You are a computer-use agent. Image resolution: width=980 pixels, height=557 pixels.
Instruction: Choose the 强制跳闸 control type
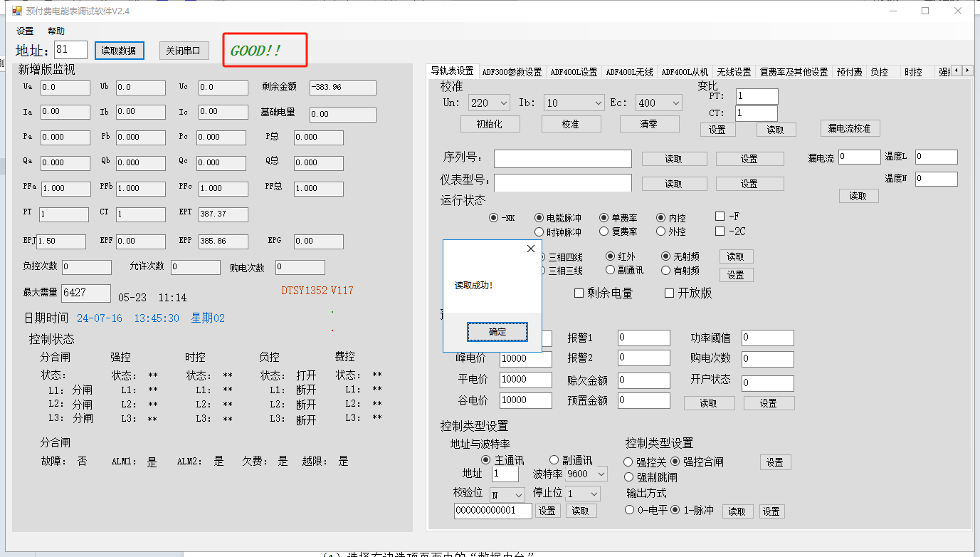pyautogui.click(x=628, y=477)
